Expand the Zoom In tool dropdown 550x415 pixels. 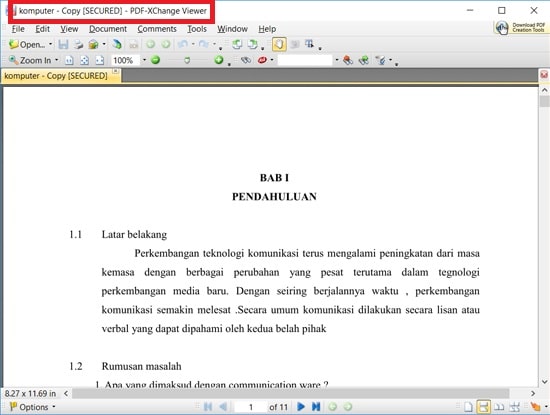coord(56,60)
